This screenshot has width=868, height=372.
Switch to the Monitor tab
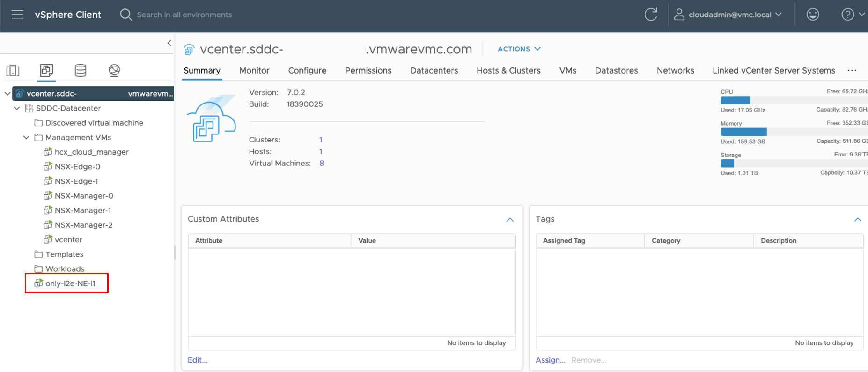pyautogui.click(x=254, y=70)
